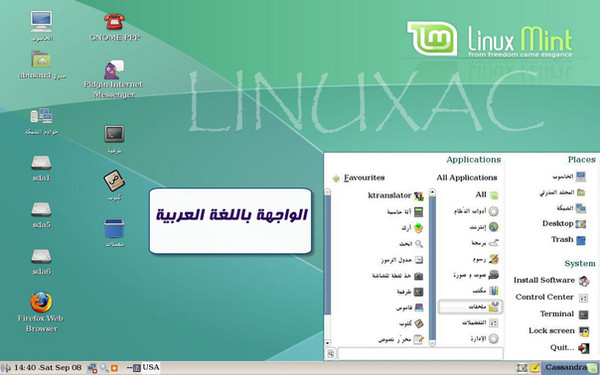Select the administration (الإدارة) category
The height and width of the screenshot is (375, 600).
[x=484, y=339]
